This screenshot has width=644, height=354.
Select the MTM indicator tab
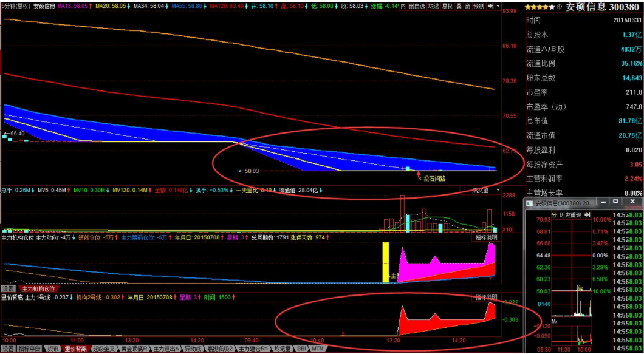coord(317,349)
